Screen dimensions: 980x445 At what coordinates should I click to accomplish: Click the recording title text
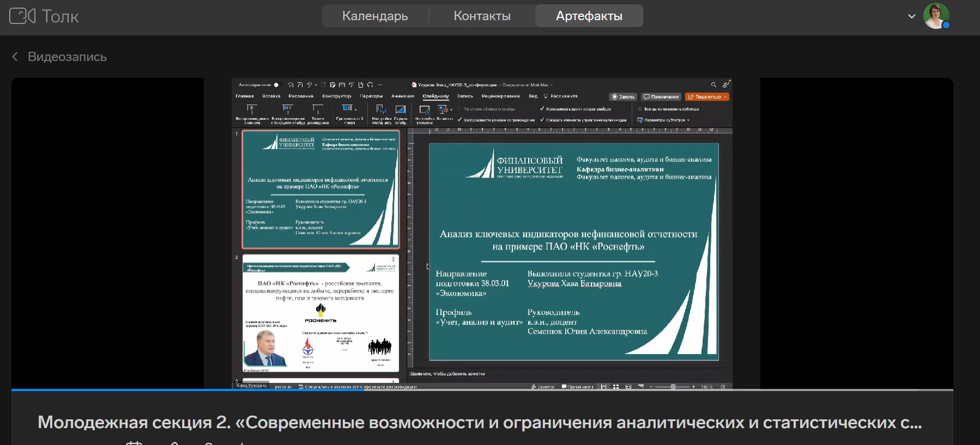click(x=480, y=422)
